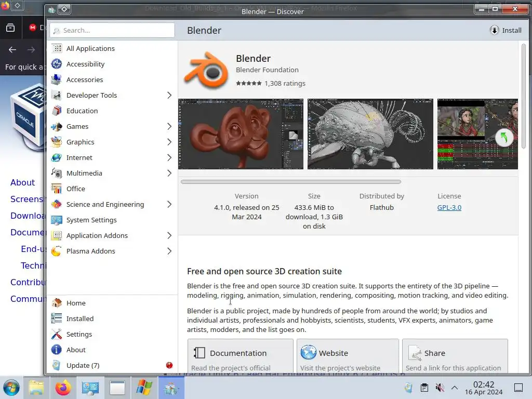
Task: Select the All Applications label
Action: pyautogui.click(x=90, y=48)
